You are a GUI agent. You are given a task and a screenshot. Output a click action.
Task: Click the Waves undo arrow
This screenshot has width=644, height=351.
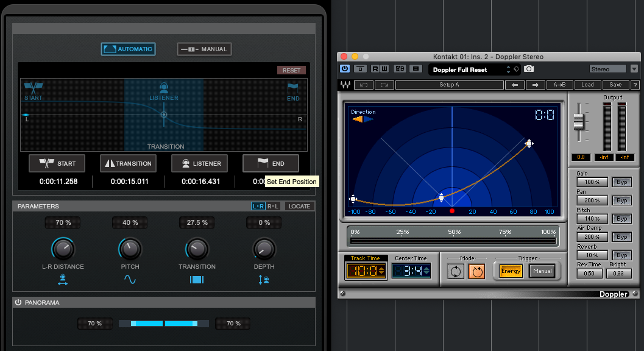coord(364,85)
